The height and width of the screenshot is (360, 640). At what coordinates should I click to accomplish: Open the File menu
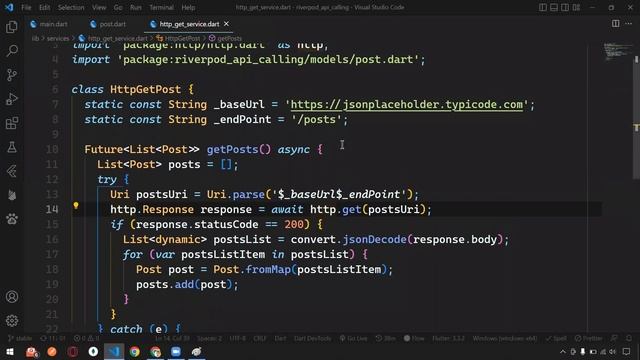coord(26,7)
